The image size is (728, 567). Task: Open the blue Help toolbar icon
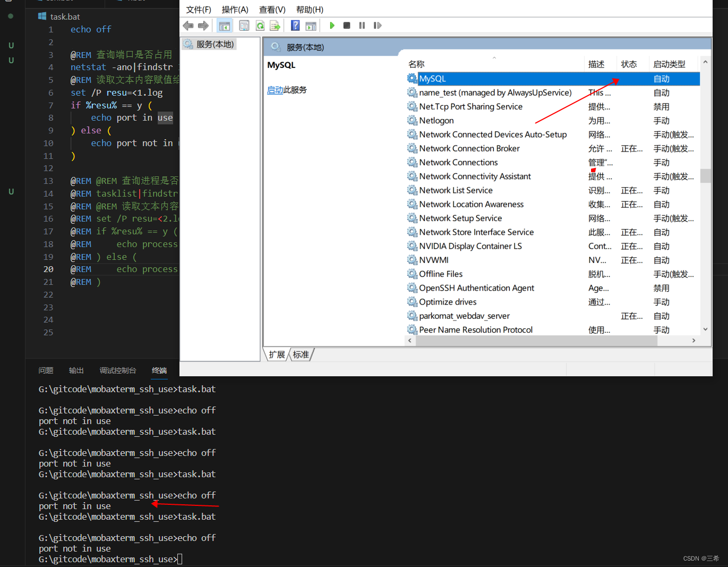[295, 26]
